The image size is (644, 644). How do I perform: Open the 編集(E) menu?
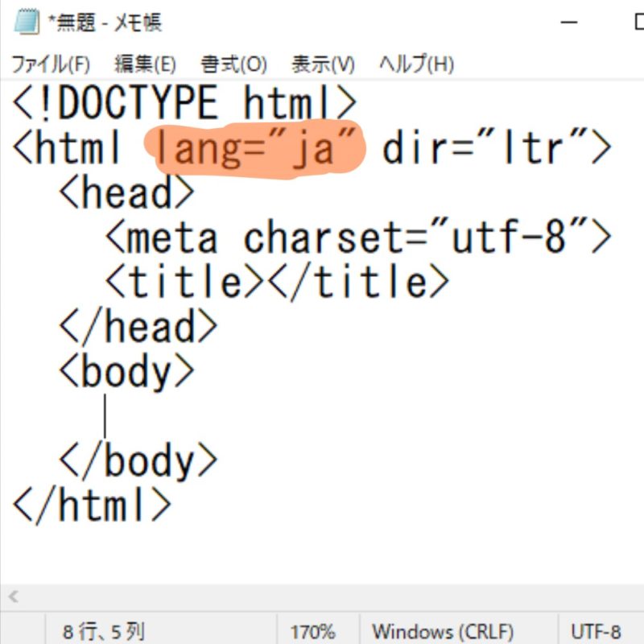click(x=145, y=64)
